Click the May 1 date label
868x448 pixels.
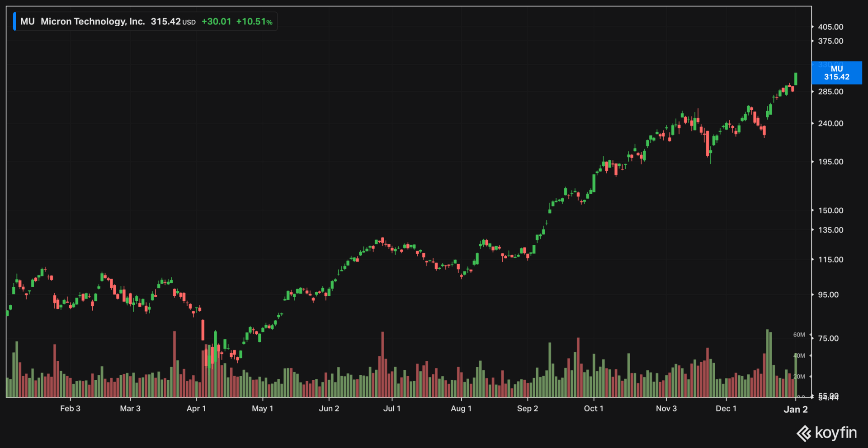click(262, 408)
